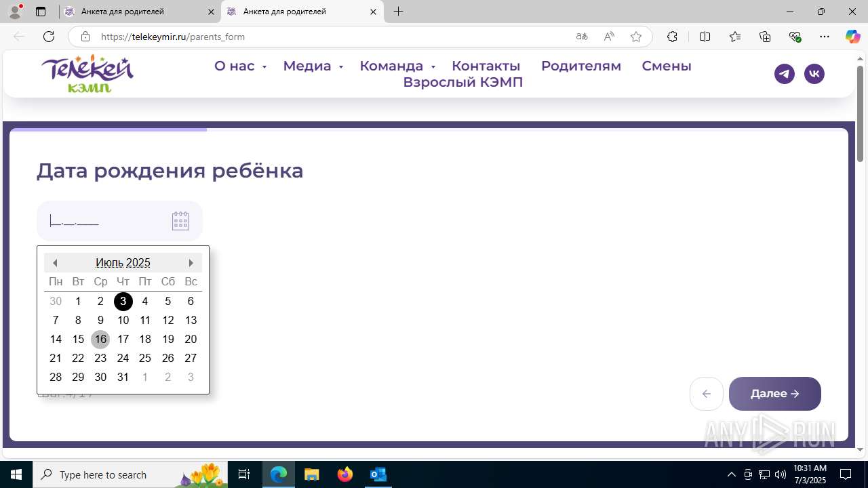Viewport: 868px width, 488px height.
Task: Open File Explorer from taskbar
Action: 311,474
